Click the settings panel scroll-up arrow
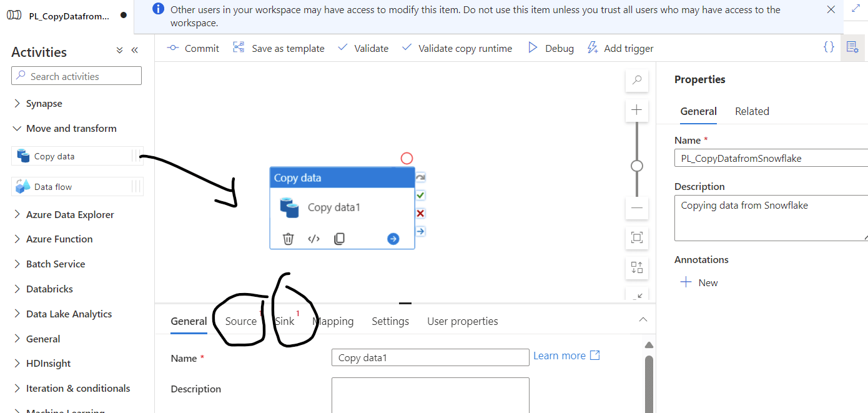Viewport: 868px width, 413px height. [649, 345]
